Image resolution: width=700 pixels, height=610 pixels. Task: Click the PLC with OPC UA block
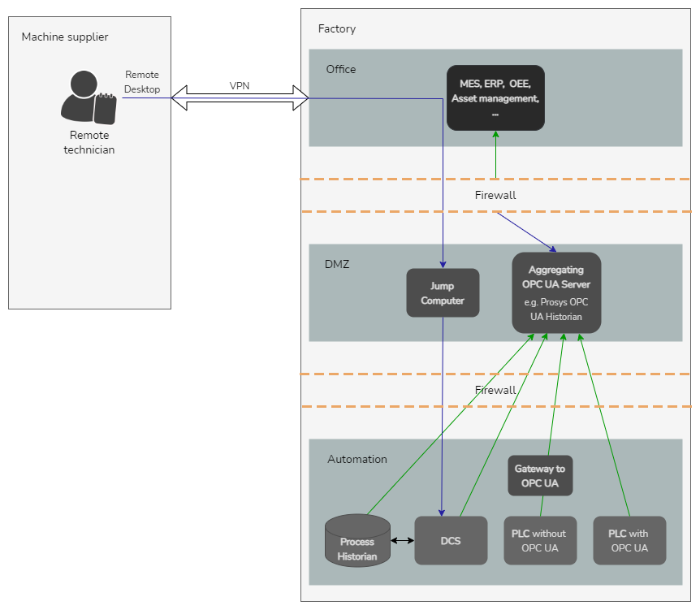coord(629,540)
